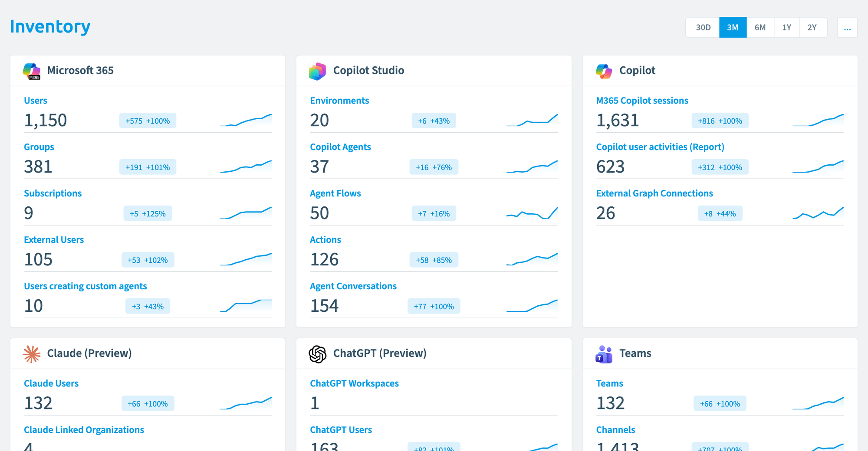
Task: Click the Inventory page heading
Action: click(50, 27)
